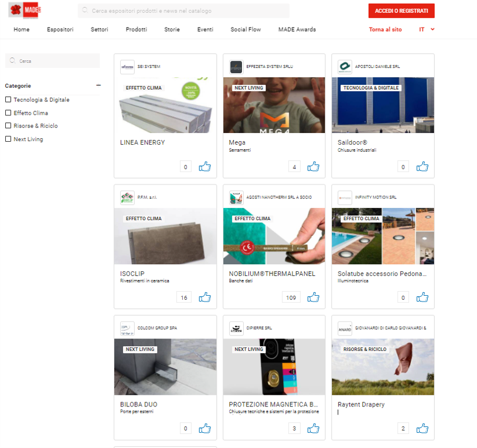Image resolution: width=477 pixels, height=448 pixels.
Task: Click the MADE expo logo
Action: point(25,11)
